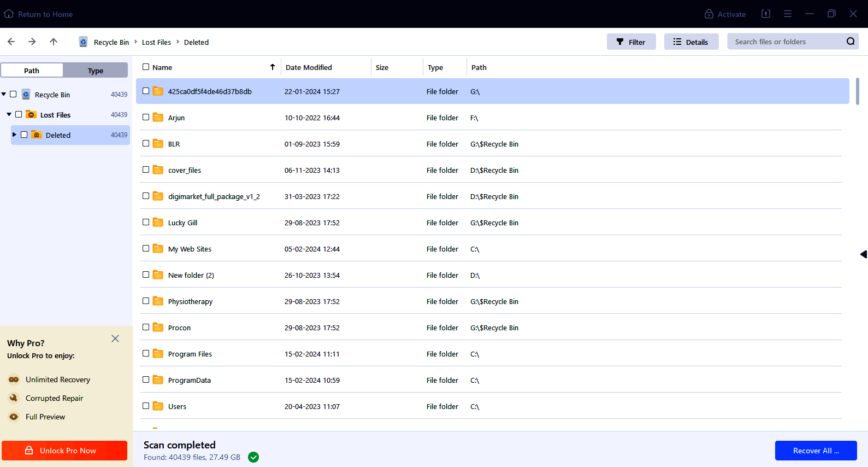Expand the side panel with black arrow
Viewport: 868px width, 467px height.
(863, 254)
